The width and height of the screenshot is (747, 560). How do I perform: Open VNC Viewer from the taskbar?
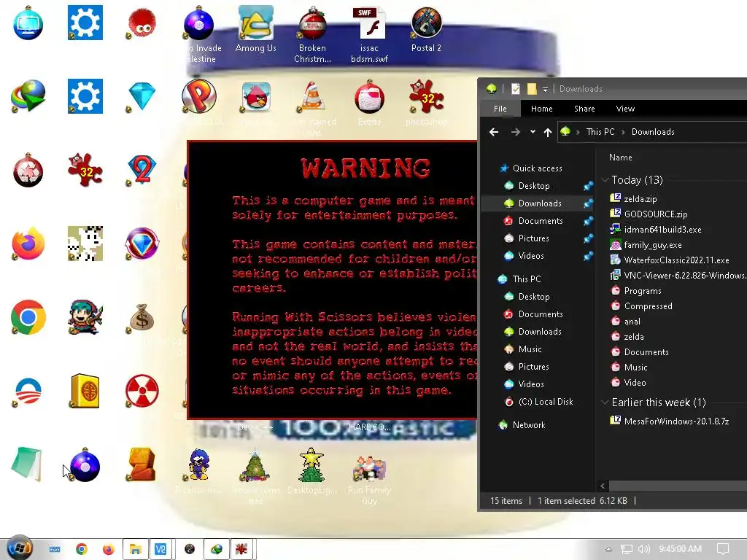click(160, 550)
